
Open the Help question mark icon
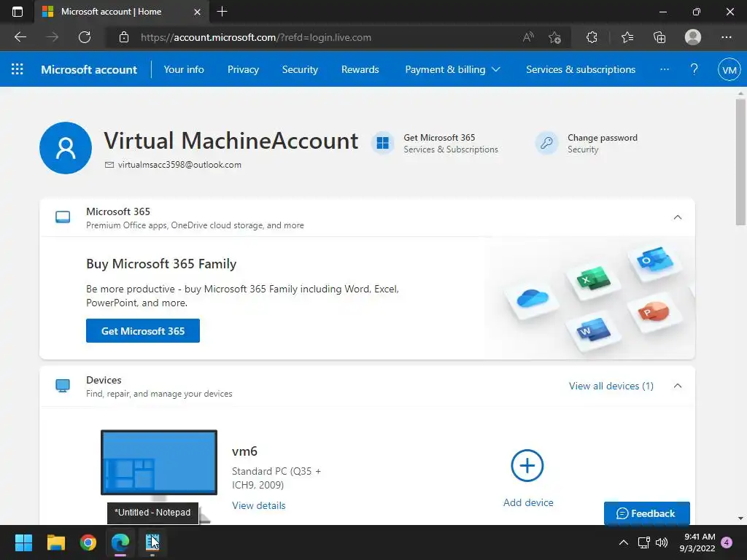click(x=694, y=69)
